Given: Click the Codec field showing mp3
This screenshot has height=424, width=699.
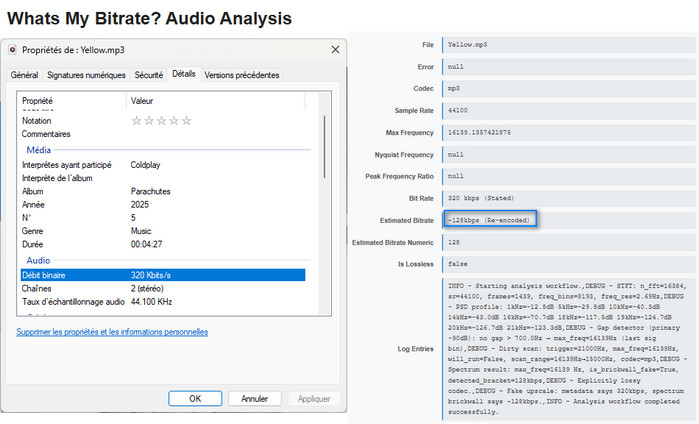Looking at the screenshot, I should coord(568,88).
